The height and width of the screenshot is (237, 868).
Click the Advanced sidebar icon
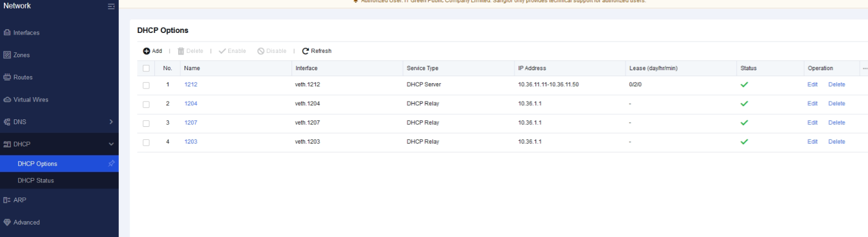(7, 222)
